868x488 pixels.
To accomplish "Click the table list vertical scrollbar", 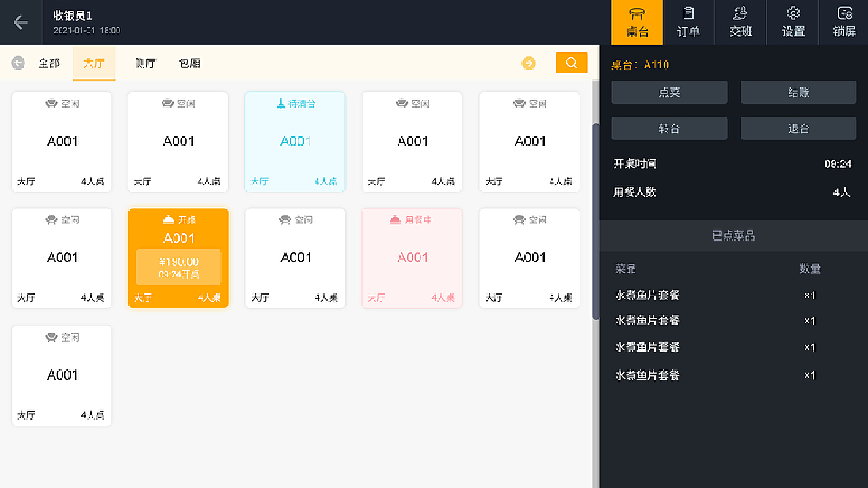I will [596, 221].
